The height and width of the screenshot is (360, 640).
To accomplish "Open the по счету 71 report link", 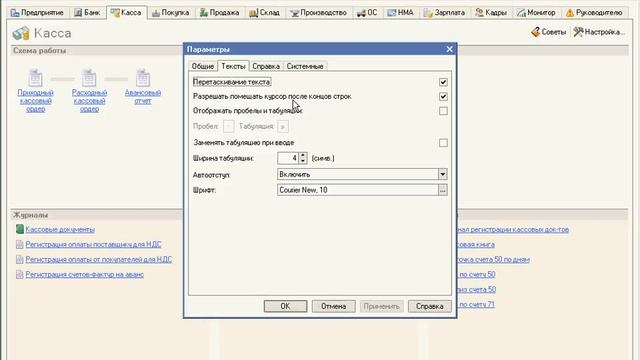I will tap(476, 304).
